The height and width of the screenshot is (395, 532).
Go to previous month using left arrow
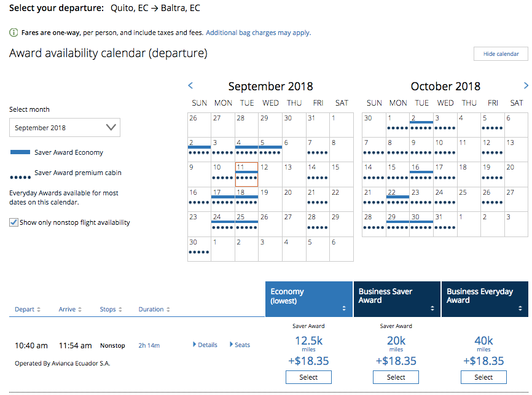tap(190, 85)
